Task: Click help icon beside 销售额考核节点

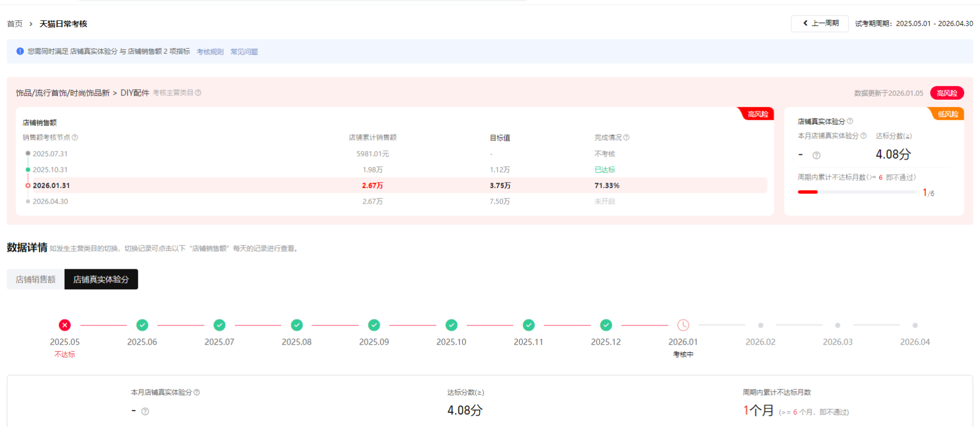Action: click(x=75, y=138)
